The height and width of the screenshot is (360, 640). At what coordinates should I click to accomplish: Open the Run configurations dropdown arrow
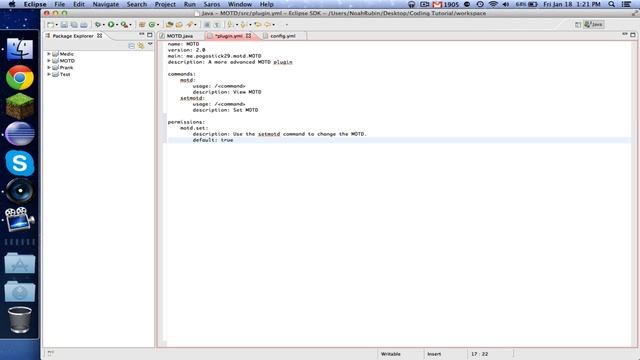click(x=117, y=25)
